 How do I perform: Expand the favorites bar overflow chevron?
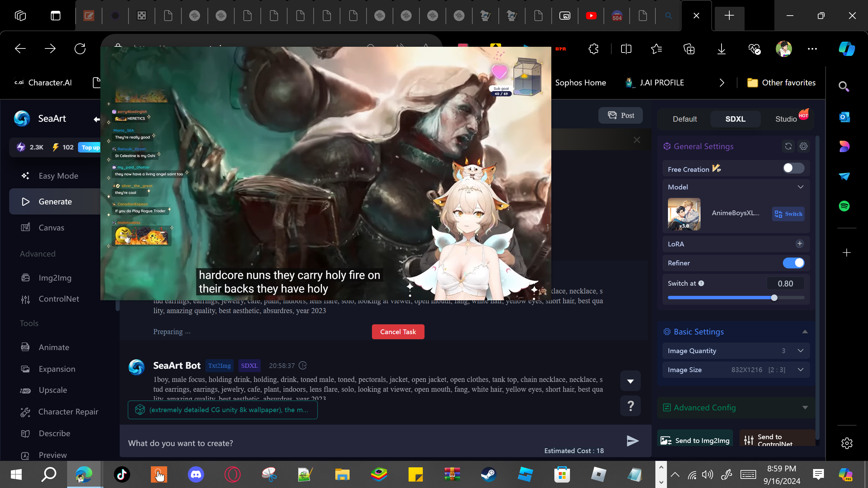[x=722, y=83]
